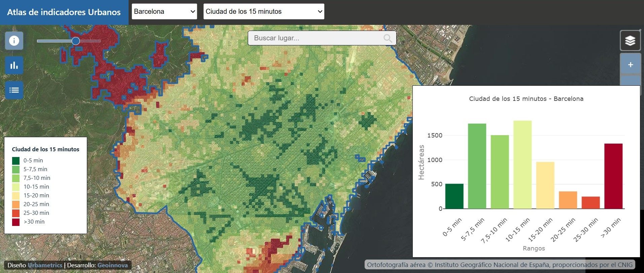Open the Barcelona city dropdown
Image resolution: width=644 pixels, height=273 pixels.
(164, 11)
